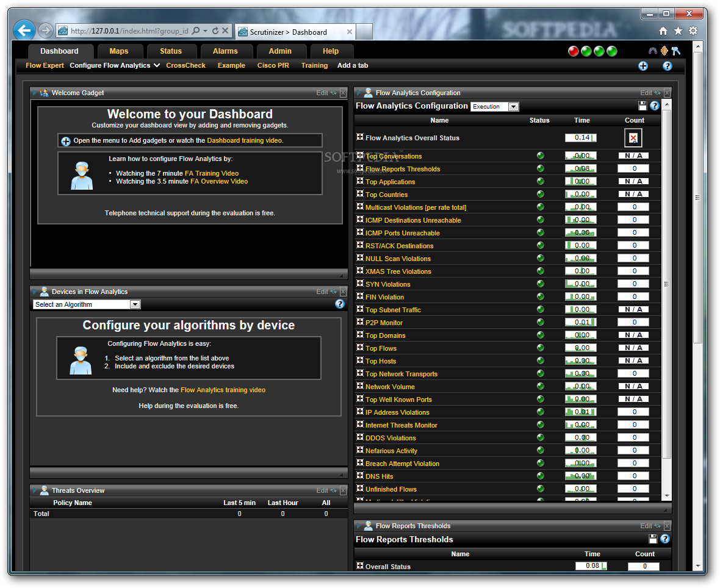Toggle status light for P2P Monitor

pyautogui.click(x=541, y=322)
